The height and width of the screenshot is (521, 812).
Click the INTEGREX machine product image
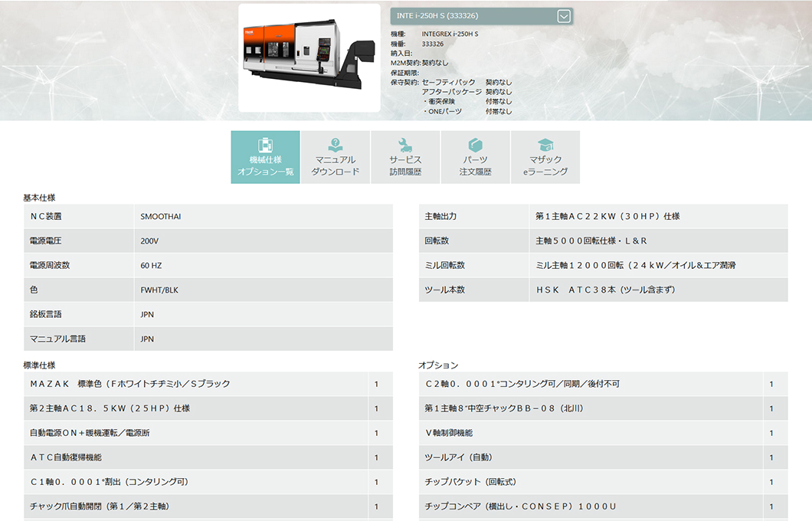click(x=309, y=57)
